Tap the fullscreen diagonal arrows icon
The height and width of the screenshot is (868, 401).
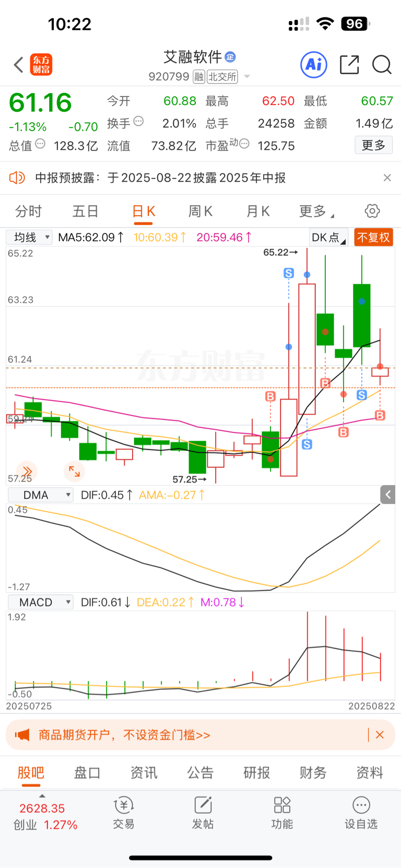click(74, 472)
